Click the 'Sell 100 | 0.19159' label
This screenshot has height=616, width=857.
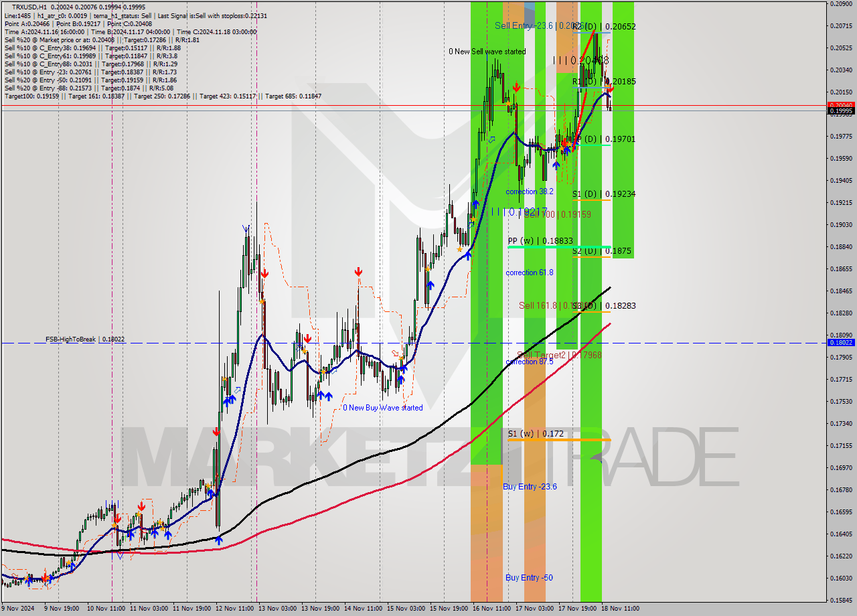pyautogui.click(x=557, y=214)
